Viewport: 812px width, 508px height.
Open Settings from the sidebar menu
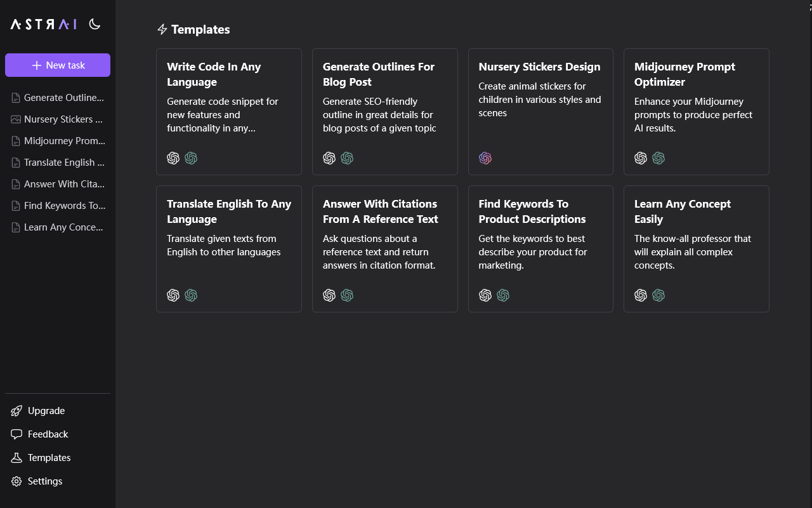pos(45,481)
